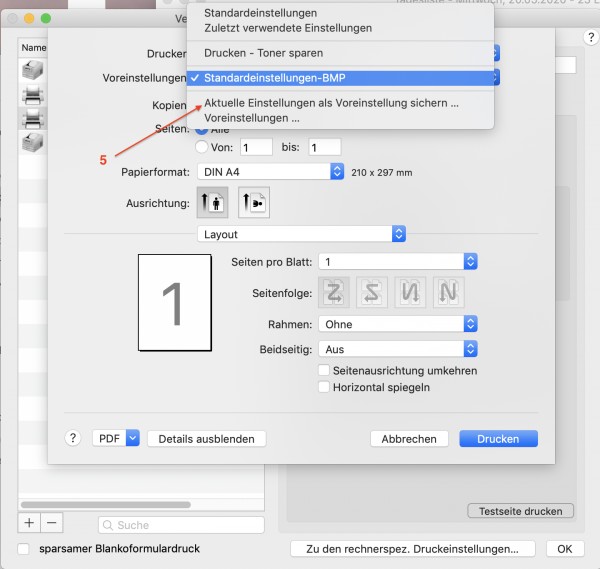Select the reversed S page order icon
This screenshot has width=600, height=569.
pyautogui.click(x=372, y=293)
